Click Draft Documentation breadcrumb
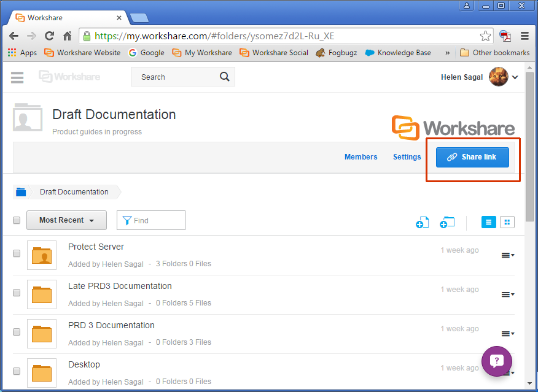538x392 pixels. tap(74, 192)
